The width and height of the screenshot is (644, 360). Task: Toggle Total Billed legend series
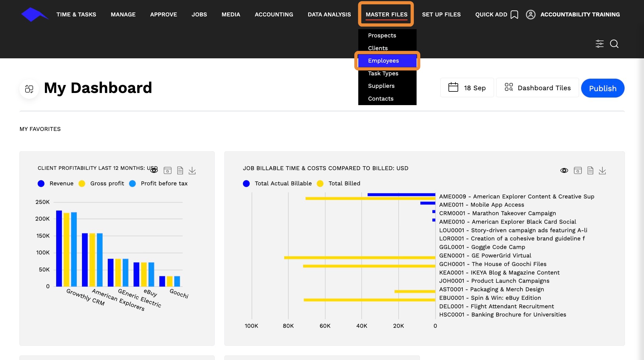[339, 183]
